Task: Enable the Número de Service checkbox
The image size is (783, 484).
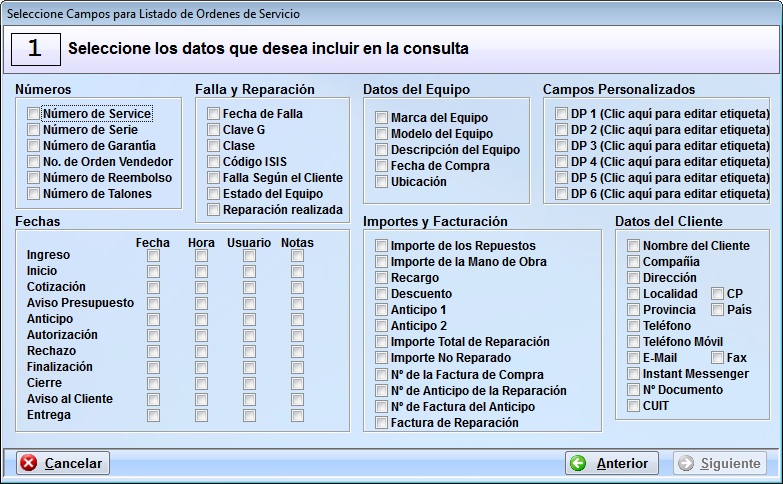Action: tap(35, 114)
